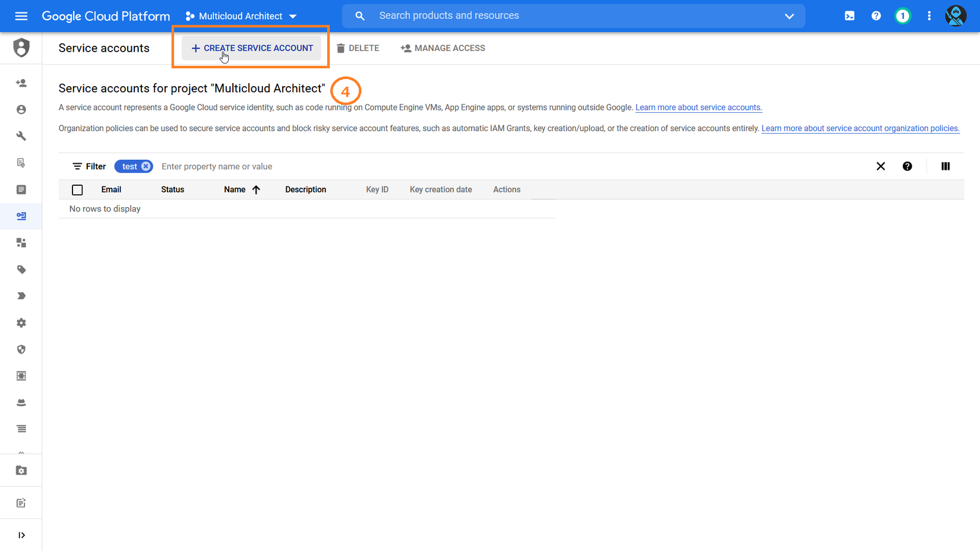Image resolution: width=980 pixels, height=551 pixels.
Task: Remove the "test" filter chip
Action: pos(146,166)
